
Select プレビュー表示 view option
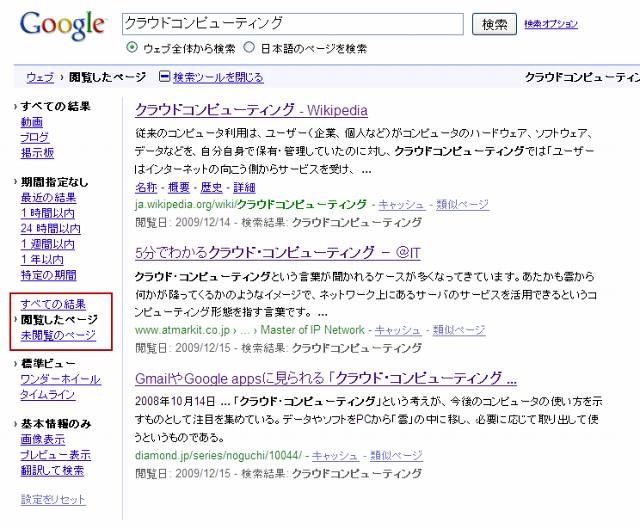coord(56,455)
